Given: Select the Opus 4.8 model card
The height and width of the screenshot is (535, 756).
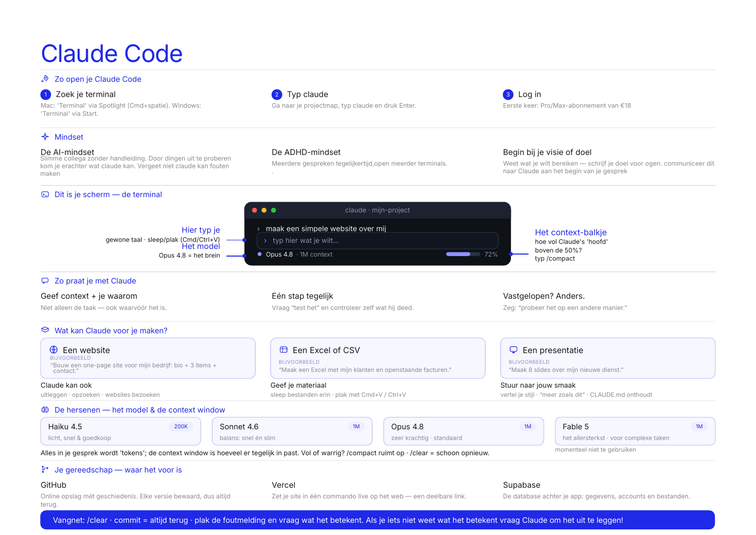Looking at the screenshot, I should point(464,431).
